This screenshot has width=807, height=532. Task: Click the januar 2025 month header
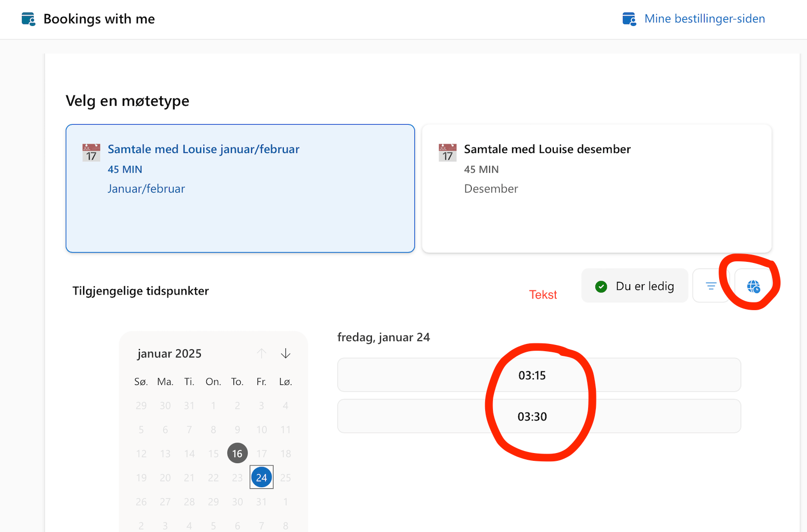tap(170, 354)
